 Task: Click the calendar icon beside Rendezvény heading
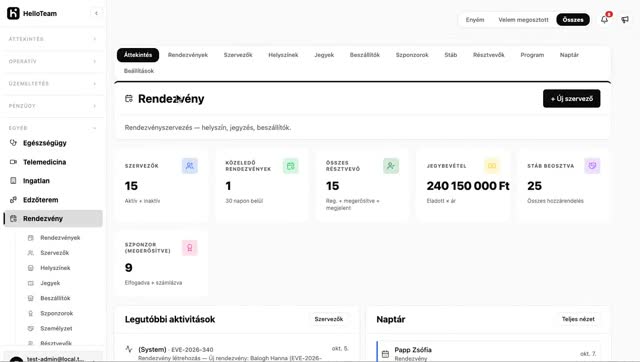tap(129, 98)
